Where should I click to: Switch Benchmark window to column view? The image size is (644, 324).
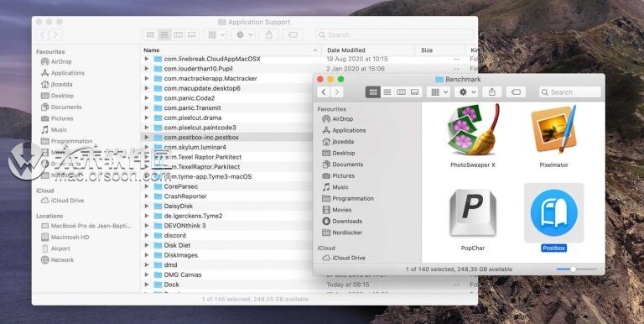click(401, 92)
